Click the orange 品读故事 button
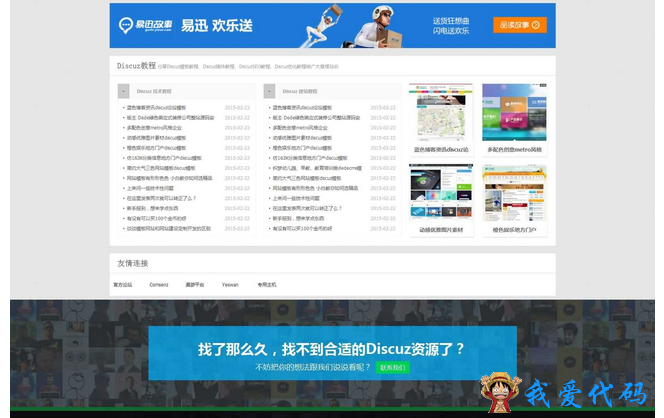The height and width of the screenshot is (418, 664). tap(520, 25)
